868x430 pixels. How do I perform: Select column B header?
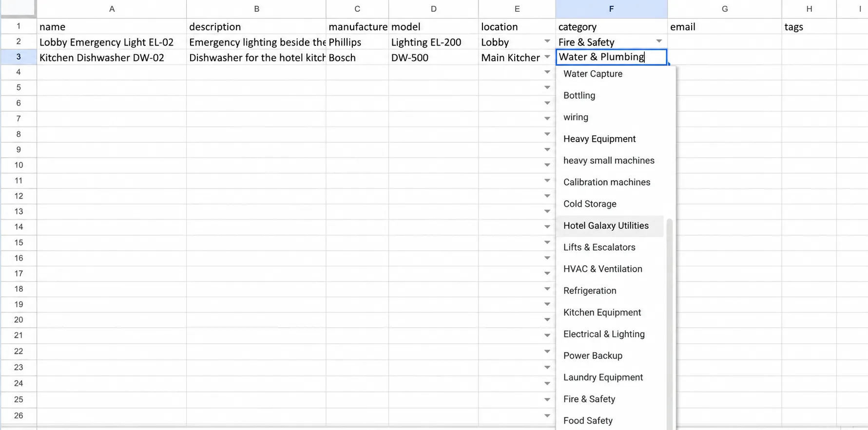(x=256, y=9)
